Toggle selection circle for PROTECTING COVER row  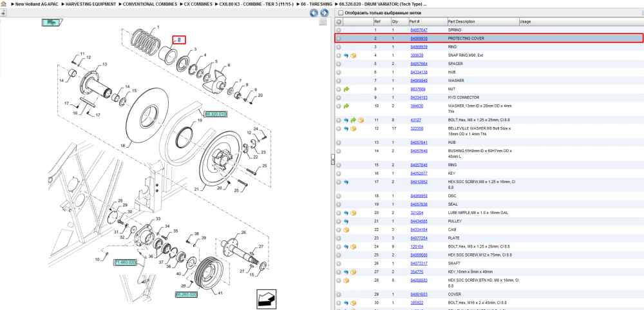[x=339, y=39]
